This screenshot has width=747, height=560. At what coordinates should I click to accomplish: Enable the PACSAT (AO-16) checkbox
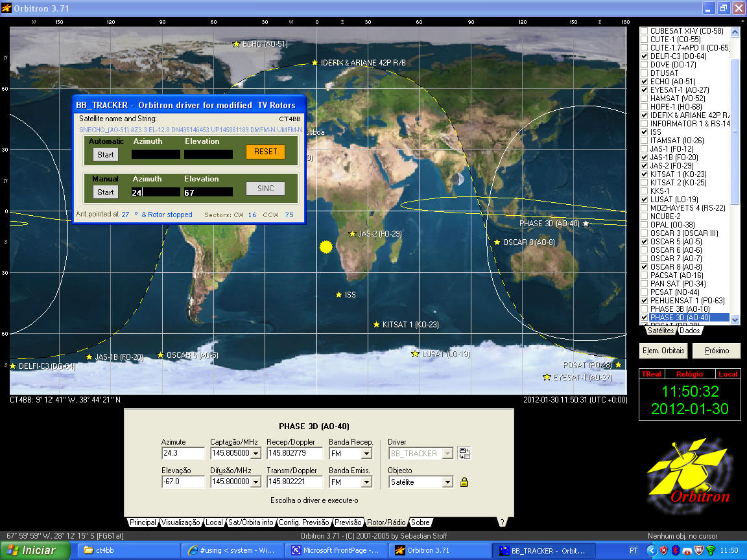644,275
